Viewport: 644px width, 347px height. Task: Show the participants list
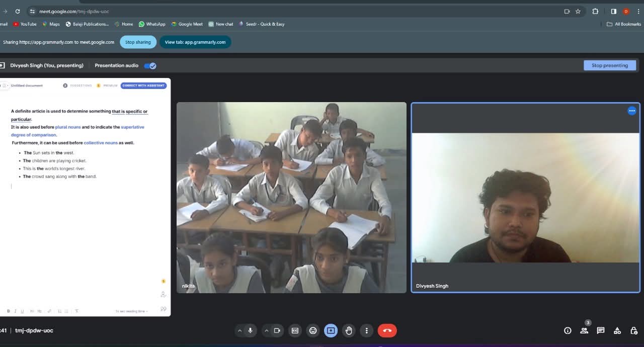(584, 330)
